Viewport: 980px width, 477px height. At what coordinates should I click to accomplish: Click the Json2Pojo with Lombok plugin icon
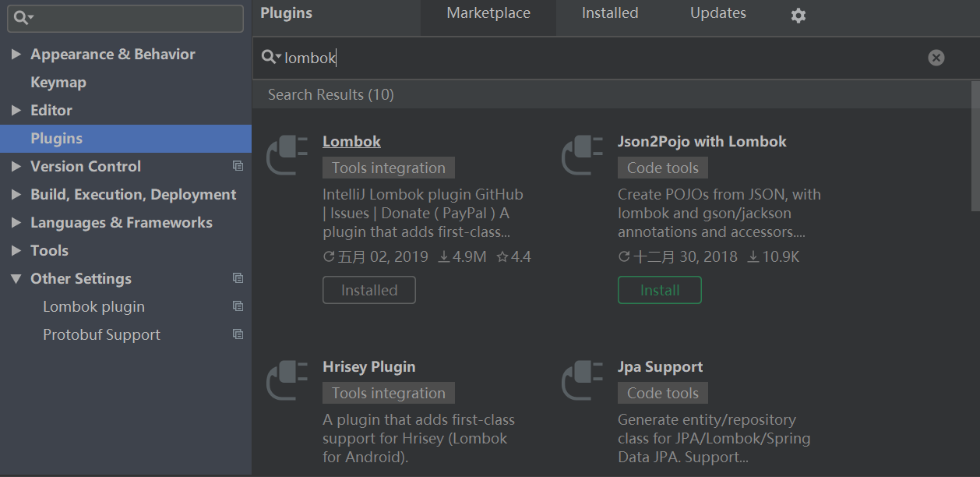tap(583, 155)
